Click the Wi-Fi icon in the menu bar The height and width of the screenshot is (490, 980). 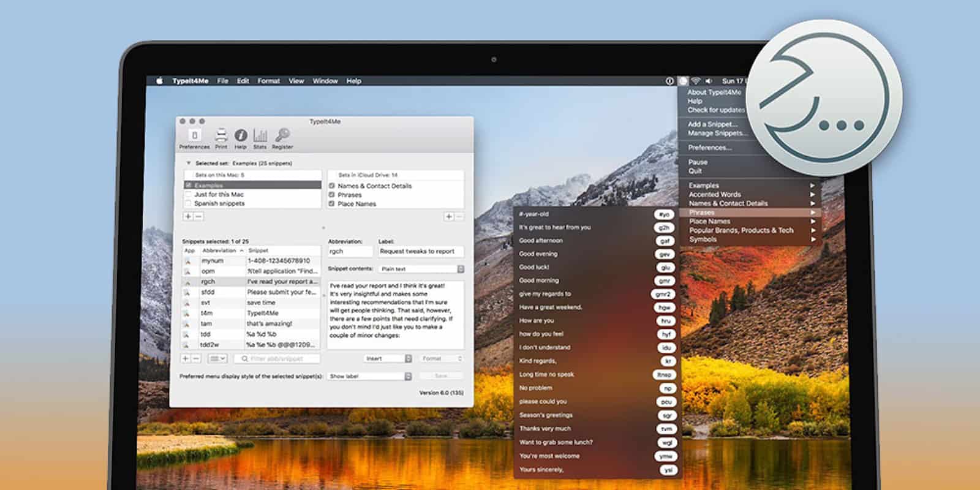point(696,81)
